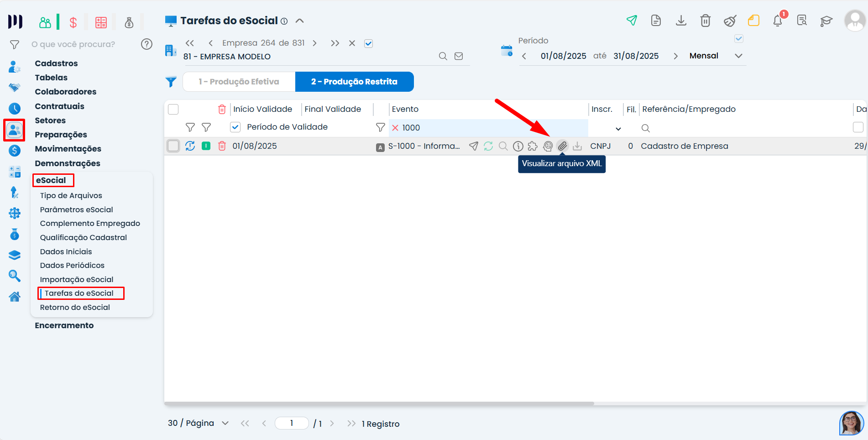
Task: Click the yellow notes icon in top toolbar
Action: tap(753, 21)
